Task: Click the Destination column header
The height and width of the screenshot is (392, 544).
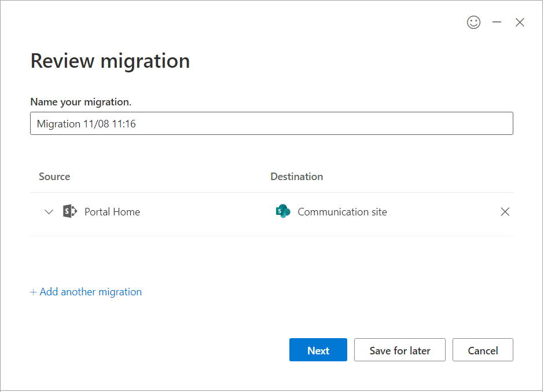Action: point(296,177)
